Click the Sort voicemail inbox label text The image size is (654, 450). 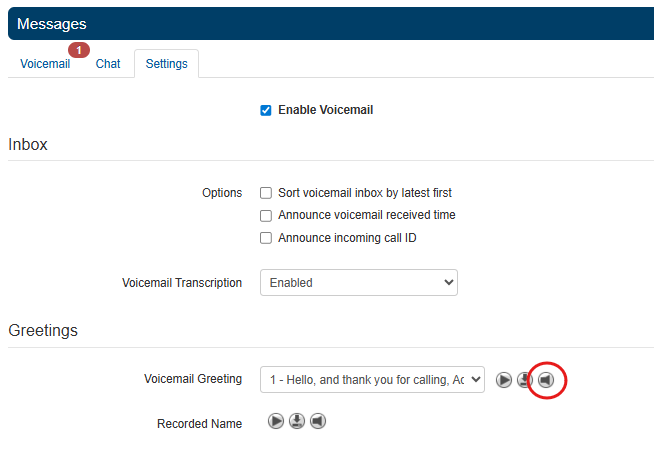coord(365,193)
